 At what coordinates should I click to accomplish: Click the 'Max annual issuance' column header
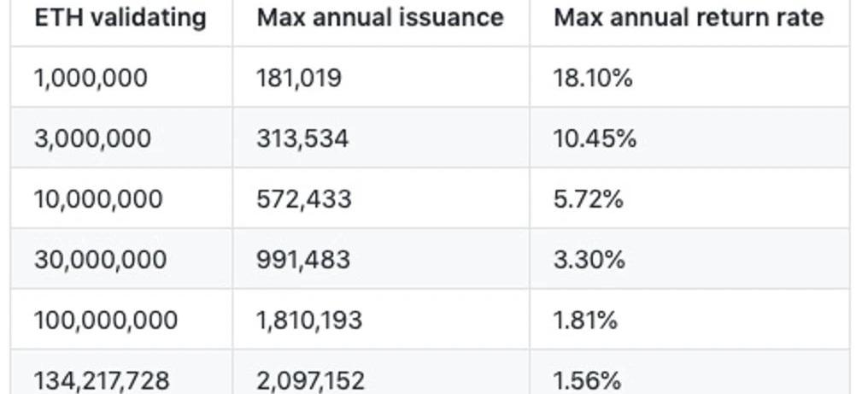point(379,17)
